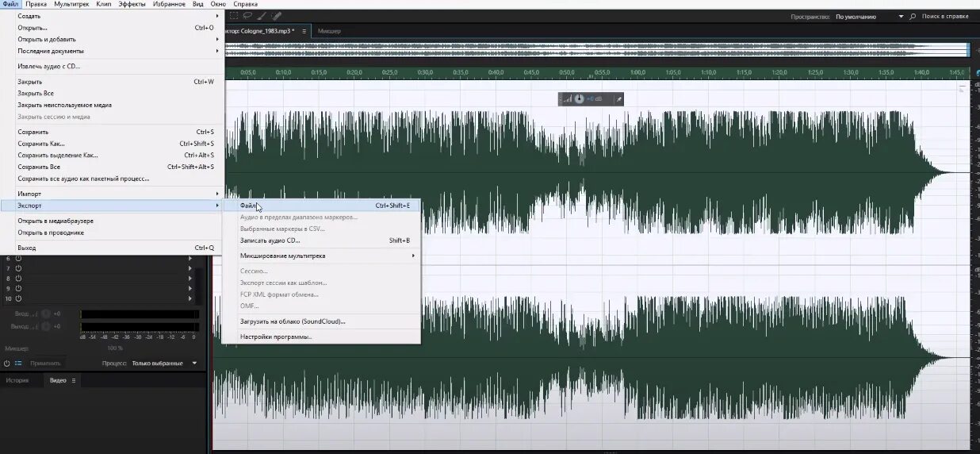980x454 pixels.
Task: Expand the Последние документы submenu
Action: 112,51
